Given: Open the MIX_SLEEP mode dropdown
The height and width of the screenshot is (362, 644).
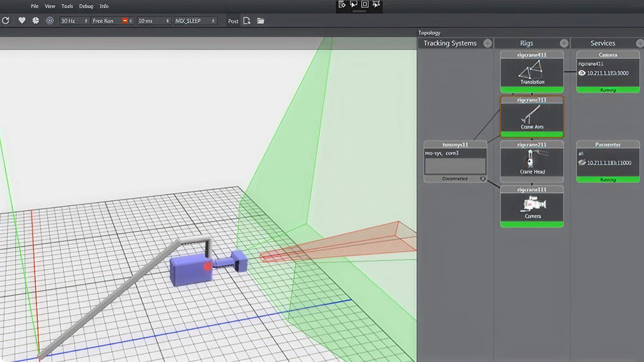Looking at the screenshot, I should (195, 20).
